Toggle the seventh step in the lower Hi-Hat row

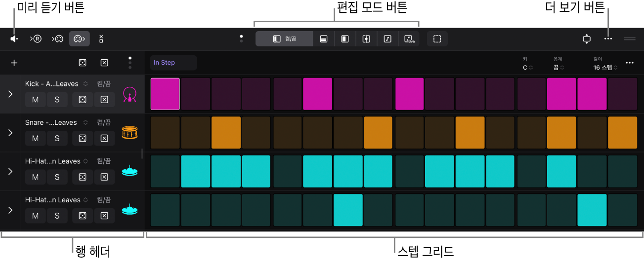pos(348,210)
